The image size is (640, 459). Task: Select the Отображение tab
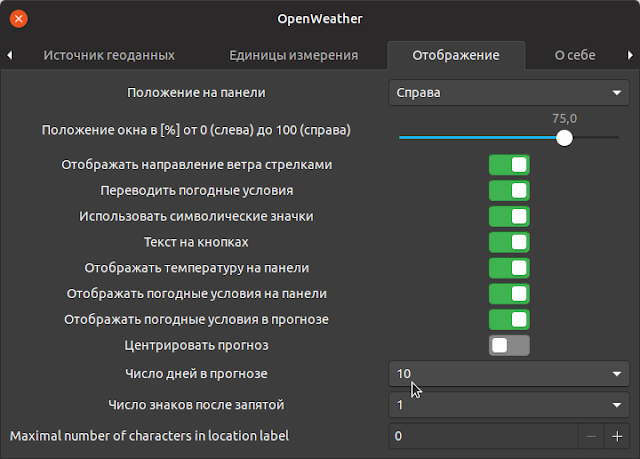[x=456, y=55]
